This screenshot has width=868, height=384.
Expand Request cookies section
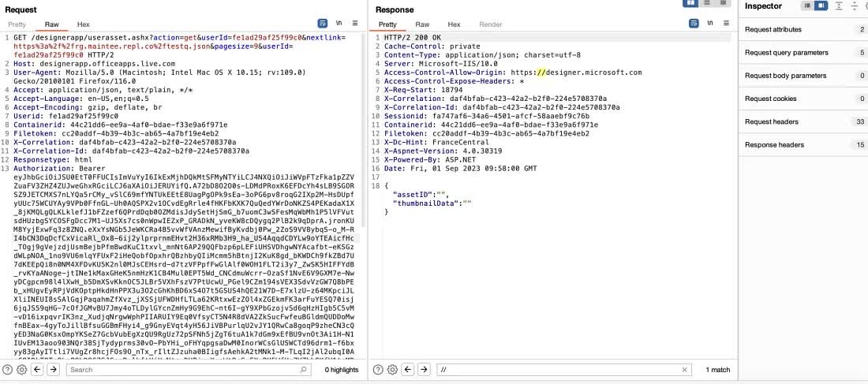pyautogui.click(x=803, y=99)
